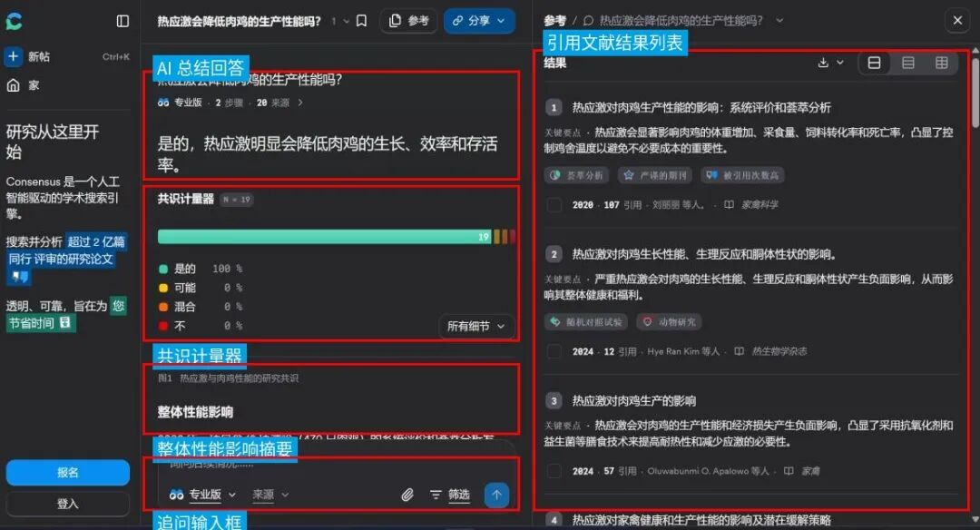
Task: Tick the checkbox for Hye Ran Kim paper
Action: click(x=554, y=351)
